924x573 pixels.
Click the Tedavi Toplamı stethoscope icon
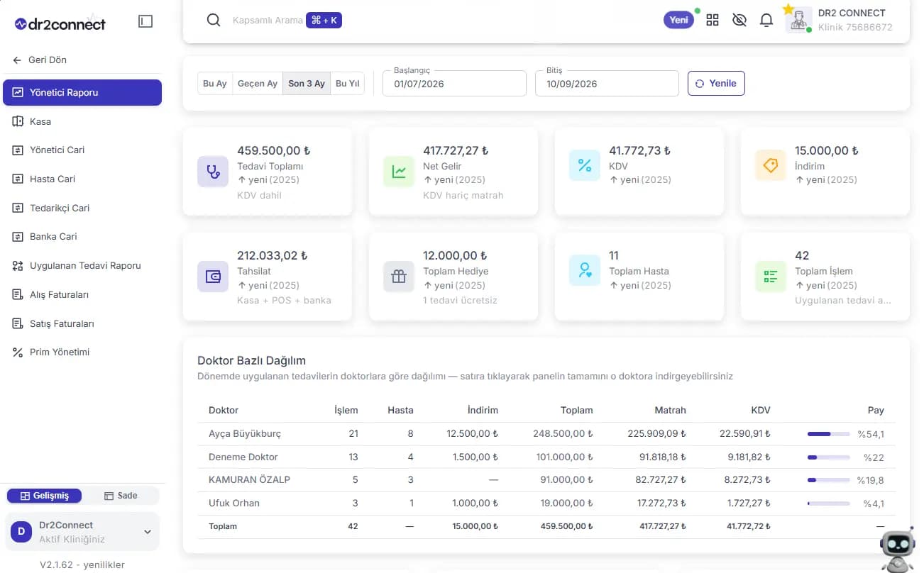213,172
